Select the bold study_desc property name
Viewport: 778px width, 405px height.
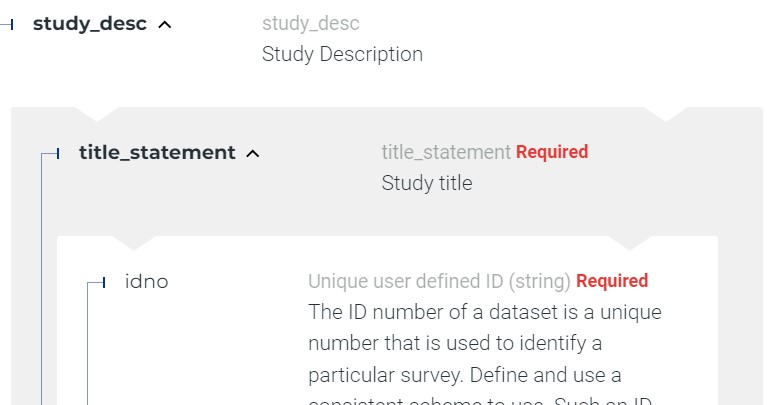(x=90, y=24)
